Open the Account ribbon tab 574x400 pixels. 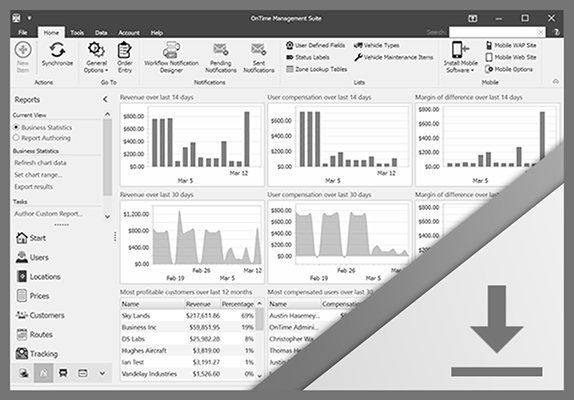coord(128,33)
